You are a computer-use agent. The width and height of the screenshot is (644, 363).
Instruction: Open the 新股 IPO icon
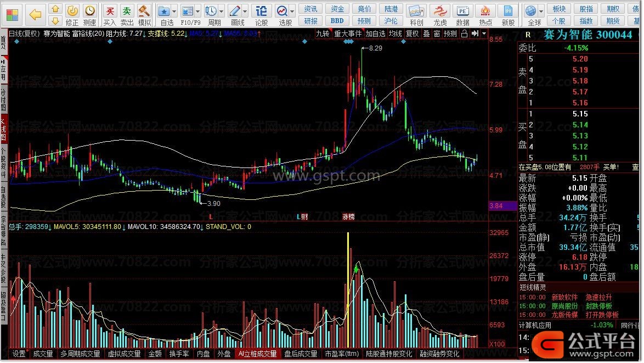pos(508,15)
